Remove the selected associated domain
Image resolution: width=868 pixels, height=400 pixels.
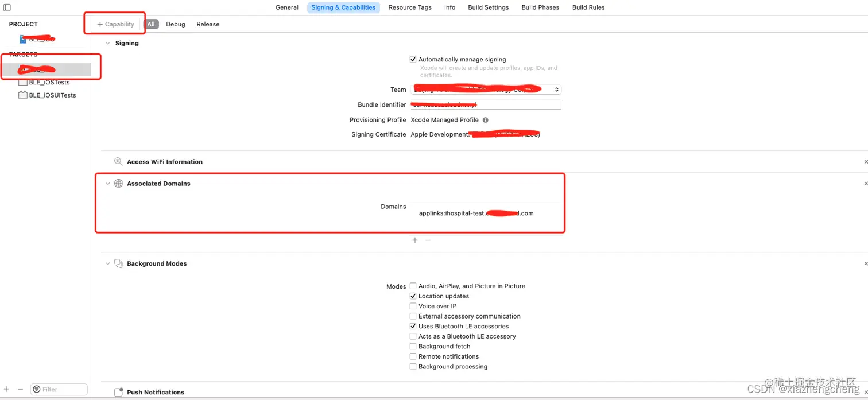(428, 240)
